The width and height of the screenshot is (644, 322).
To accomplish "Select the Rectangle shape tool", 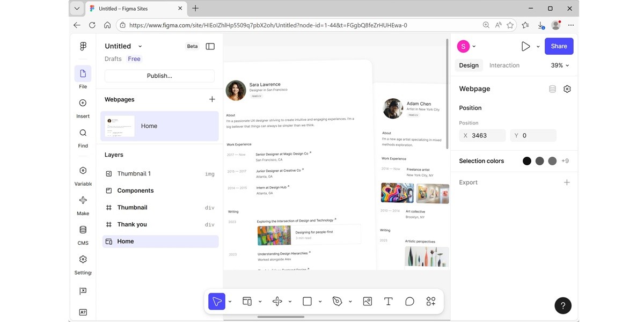I will (307, 301).
